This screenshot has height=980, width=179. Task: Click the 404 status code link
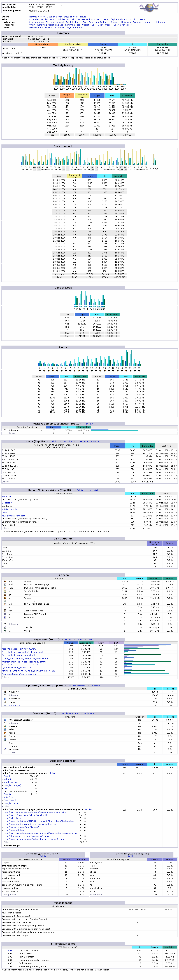tap(10, 950)
